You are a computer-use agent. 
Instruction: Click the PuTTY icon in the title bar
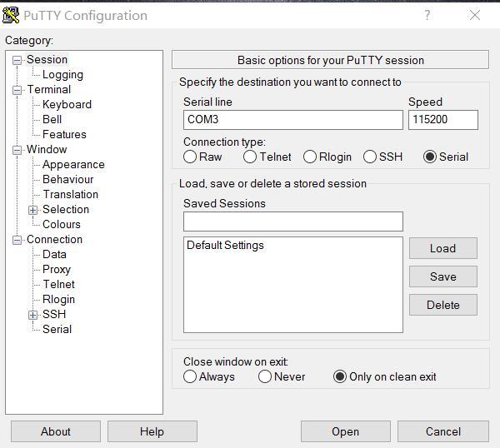pyautogui.click(x=11, y=15)
